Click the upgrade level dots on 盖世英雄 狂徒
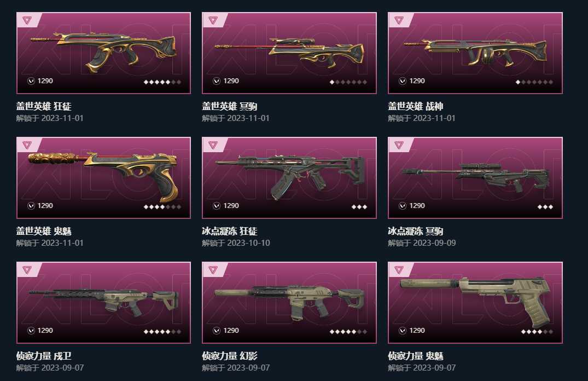 click(162, 82)
